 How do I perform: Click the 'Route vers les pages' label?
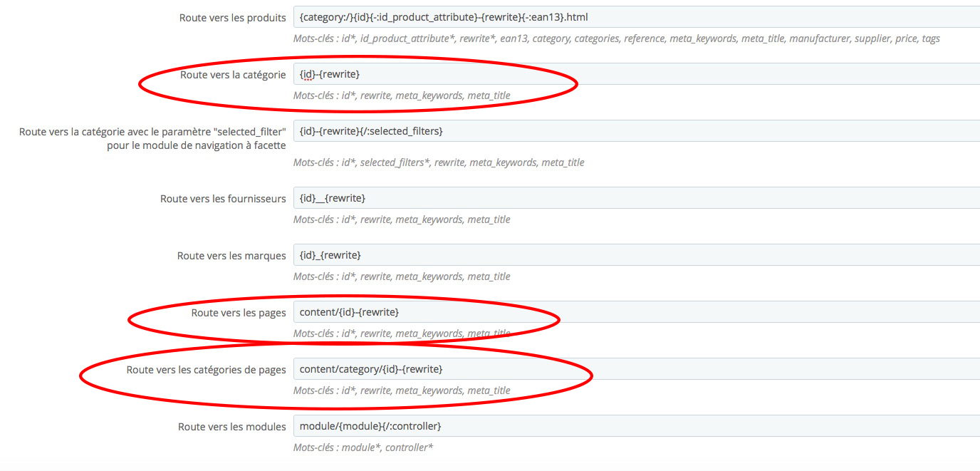(239, 313)
